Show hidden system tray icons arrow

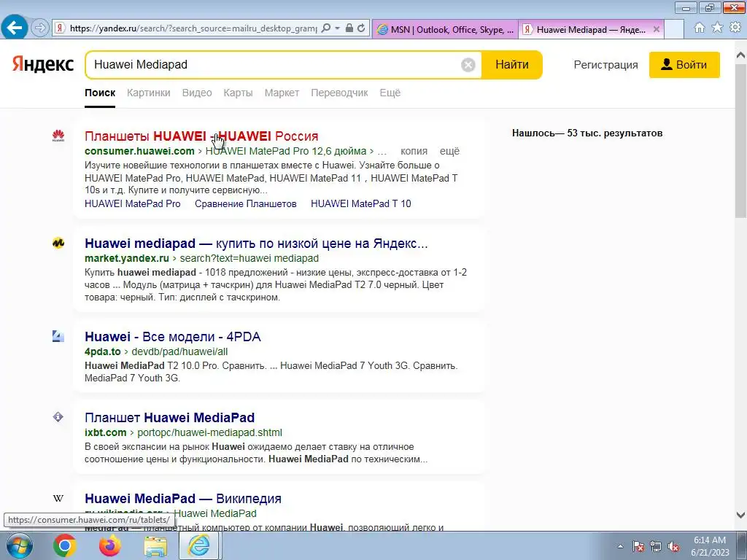620,547
